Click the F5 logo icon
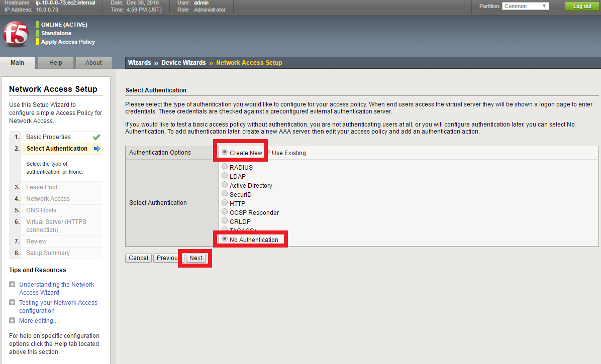601x364 pixels. (x=16, y=34)
